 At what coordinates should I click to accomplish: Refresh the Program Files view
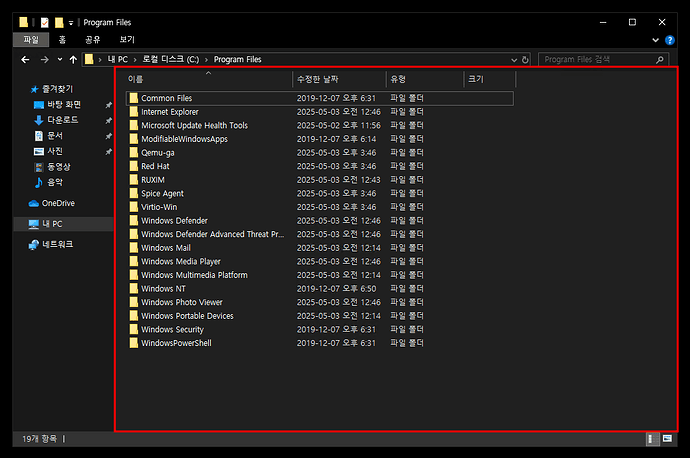click(x=525, y=59)
